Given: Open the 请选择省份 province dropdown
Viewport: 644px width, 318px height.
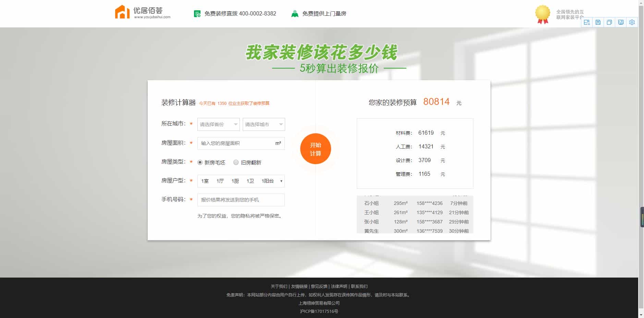Looking at the screenshot, I should click(218, 124).
